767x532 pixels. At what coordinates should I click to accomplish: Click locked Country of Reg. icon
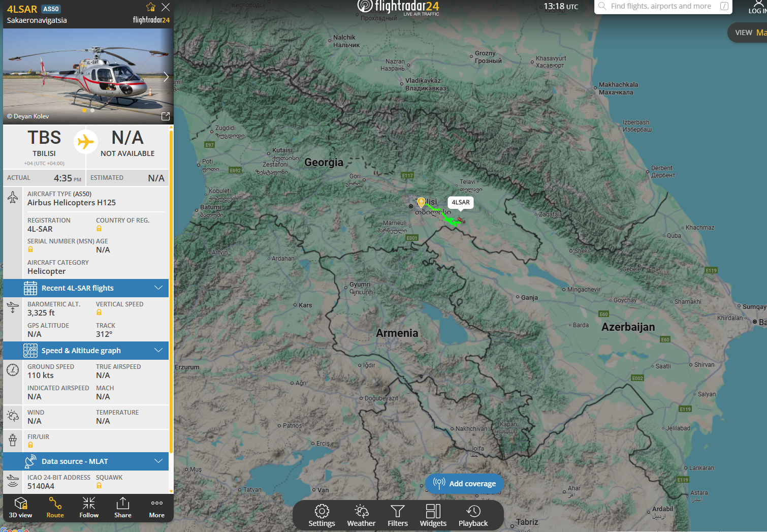(99, 229)
